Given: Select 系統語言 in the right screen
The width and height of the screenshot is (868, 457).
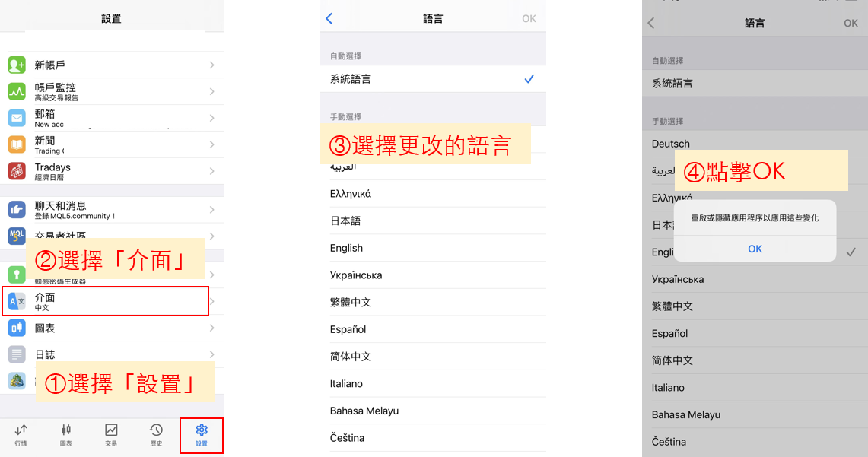Looking at the screenshot, I should coord(755,84).
